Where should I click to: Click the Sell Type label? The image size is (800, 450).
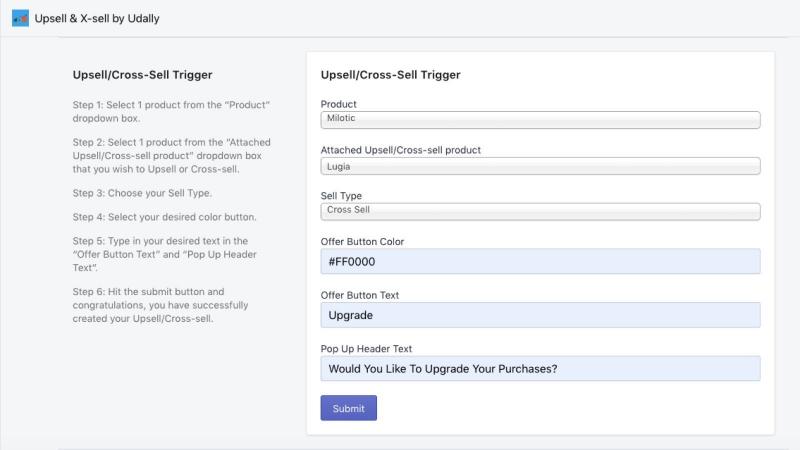click(341, 196)
